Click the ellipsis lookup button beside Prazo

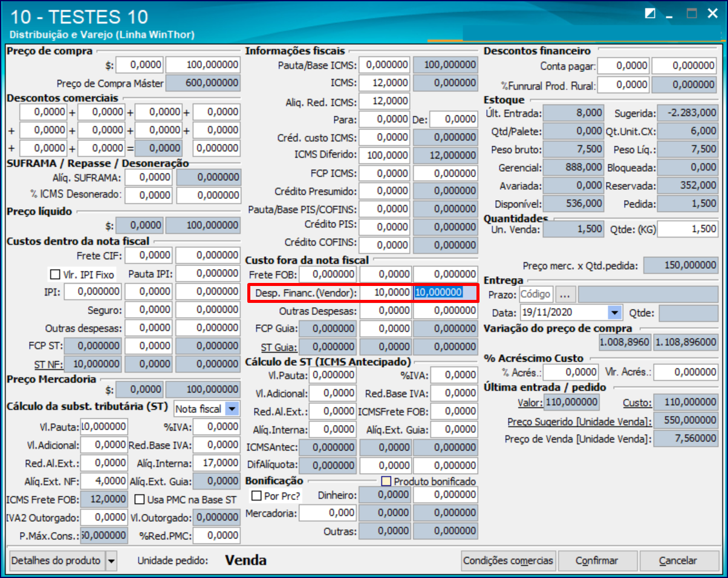pyautogui.click(x=565, y=294)
